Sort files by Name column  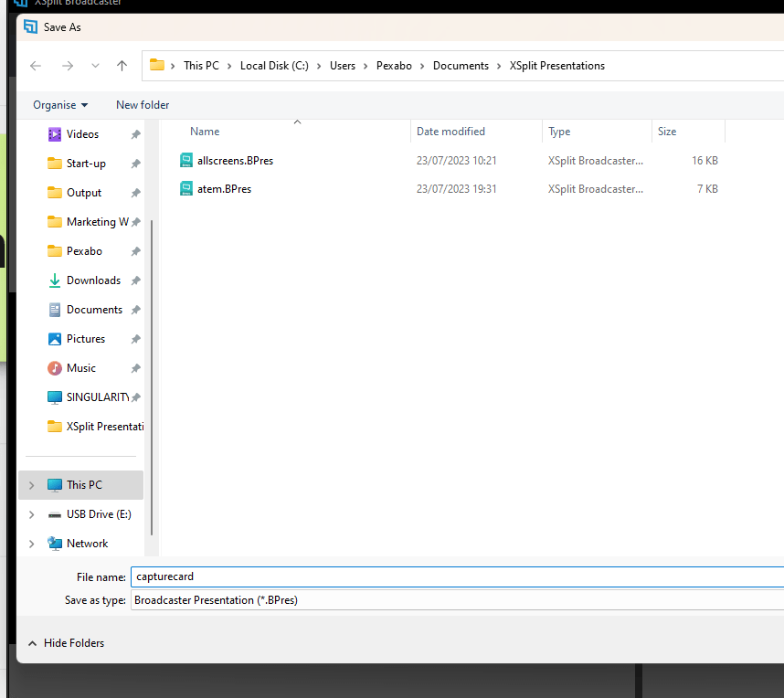click(x=205, y=132)
